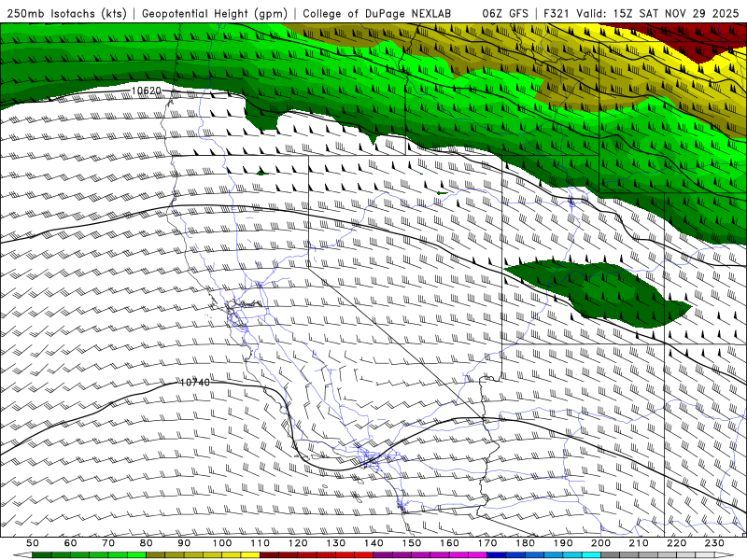The width and height of the screenshot is (747, 560).
Task: Click the 190 value on the color scale
Action: pos(563,543)
